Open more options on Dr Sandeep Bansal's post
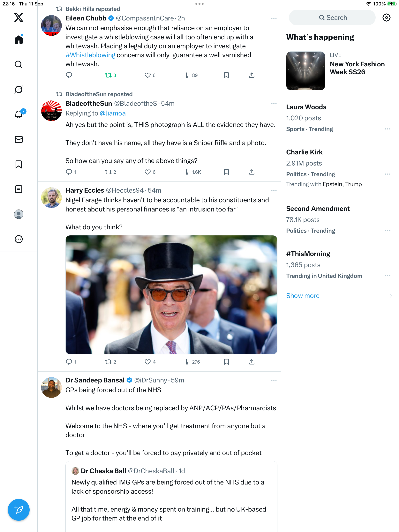 point(274,380)
